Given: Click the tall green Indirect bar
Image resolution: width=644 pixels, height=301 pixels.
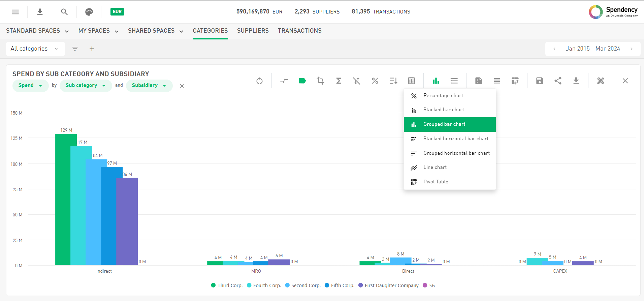Looking at the screenshot, I should pos(63,199).
